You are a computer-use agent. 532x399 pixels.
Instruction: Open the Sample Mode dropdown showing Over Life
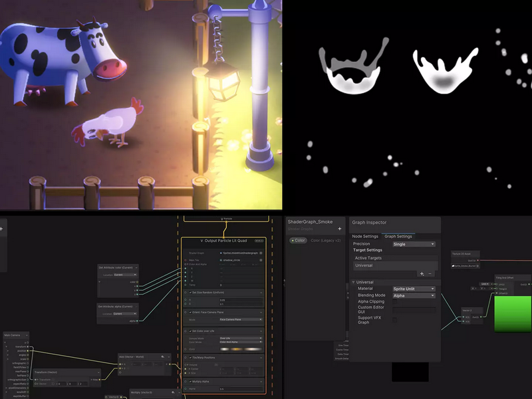(241, 338)
